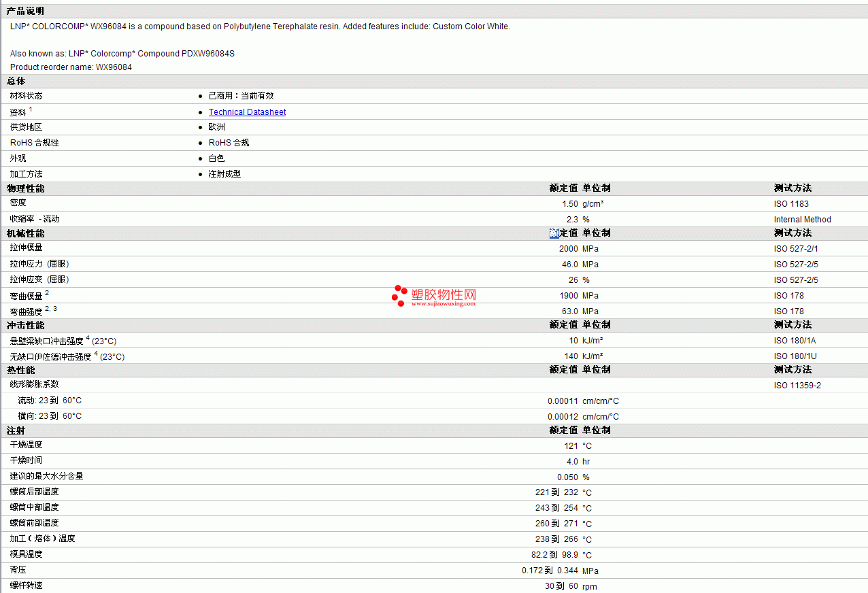868x593 pixels.
Task: Click the flexural modulus value 1900
Action: [x=569, y=296]
